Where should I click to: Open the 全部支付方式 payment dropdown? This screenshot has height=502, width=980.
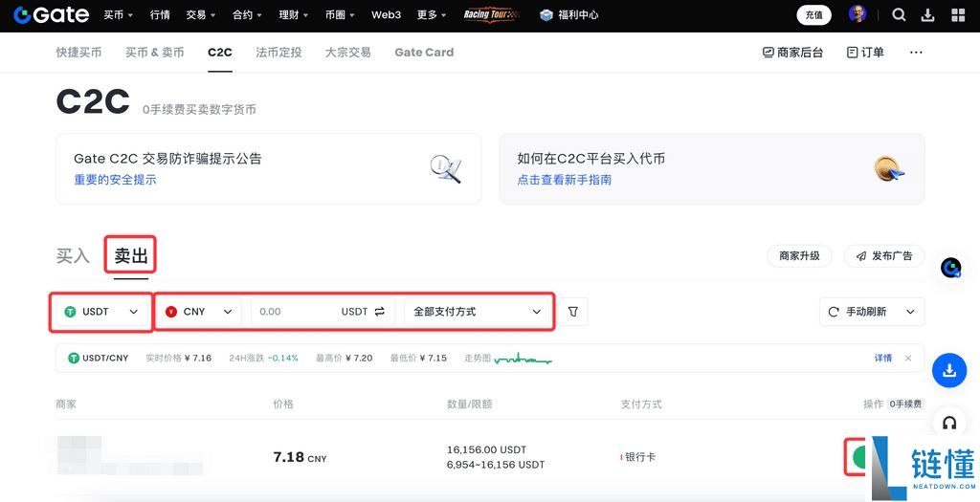click(477, 311)
